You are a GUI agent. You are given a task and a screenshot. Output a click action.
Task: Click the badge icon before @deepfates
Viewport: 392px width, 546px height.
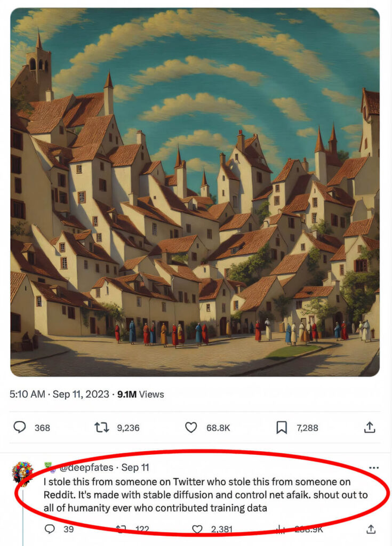(x=48, y=467)
